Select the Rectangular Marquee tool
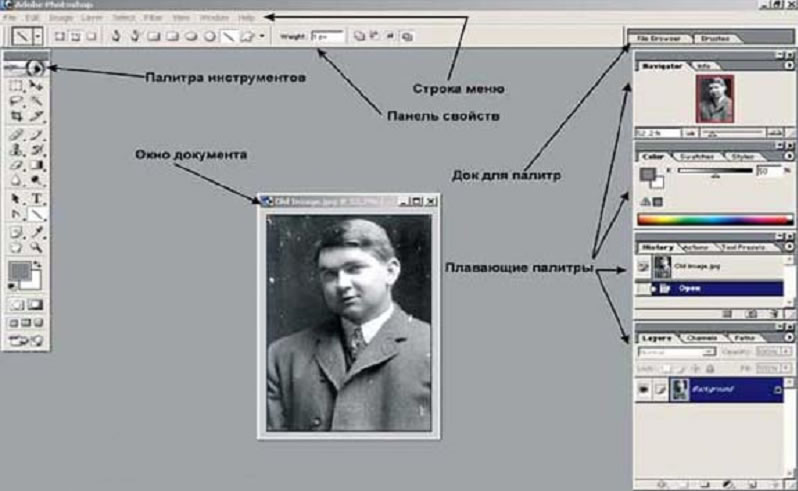Screen dimensions: 798x491 click(x=16, y=85)
